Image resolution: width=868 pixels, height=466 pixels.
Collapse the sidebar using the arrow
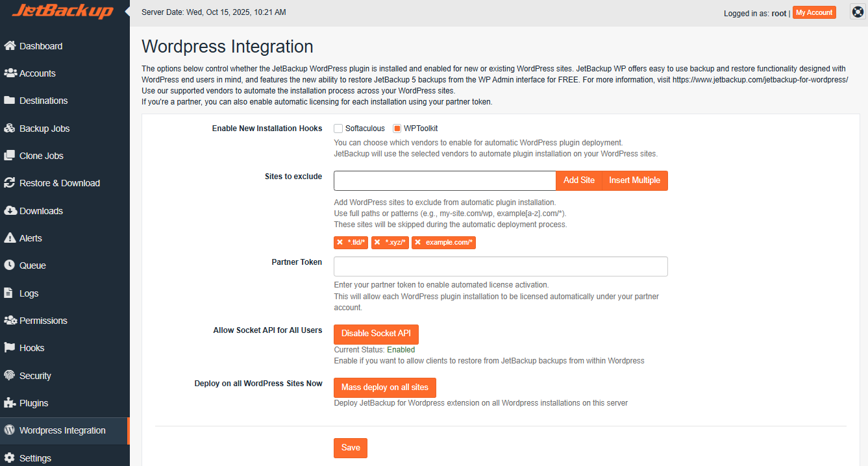click(127, 12)
